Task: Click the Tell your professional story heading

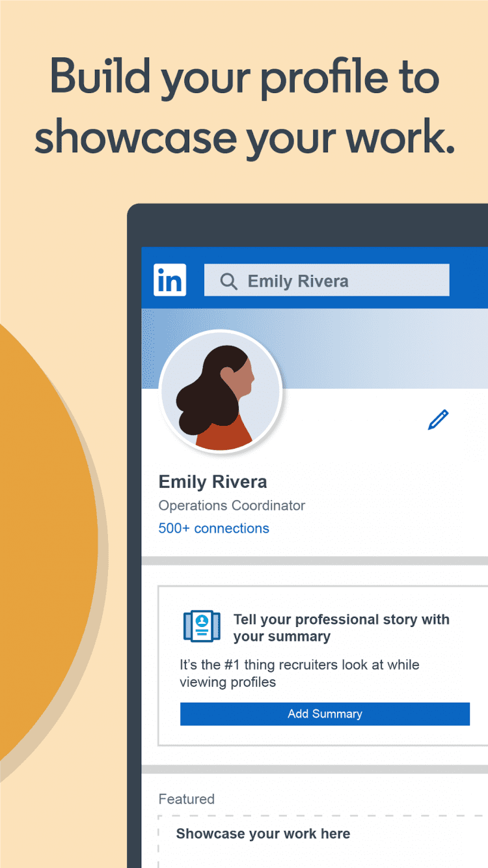Action: click(342, 628)
